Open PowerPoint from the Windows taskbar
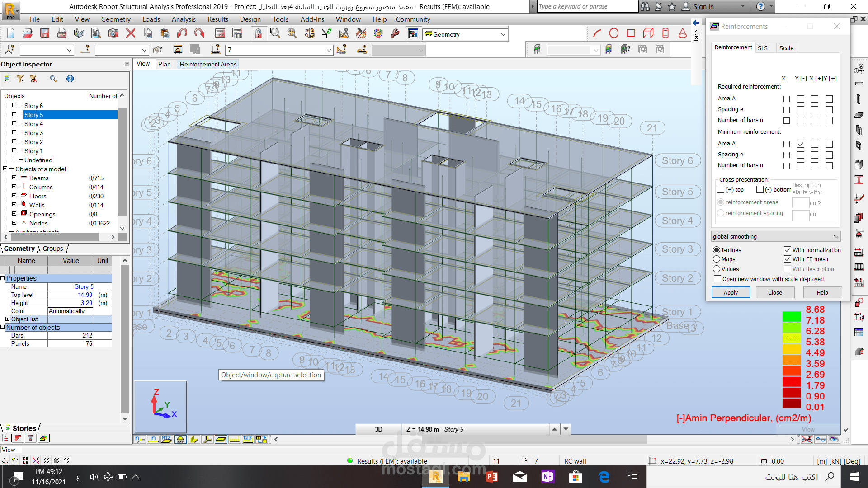Viewport: 868px width, 488px height. click(491, 477)
